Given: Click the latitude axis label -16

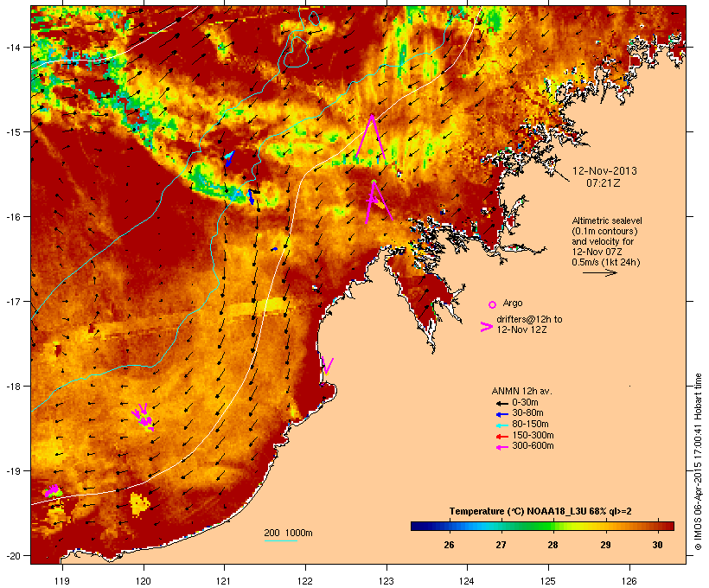Looking at the screenshot, I should (13, 217).
